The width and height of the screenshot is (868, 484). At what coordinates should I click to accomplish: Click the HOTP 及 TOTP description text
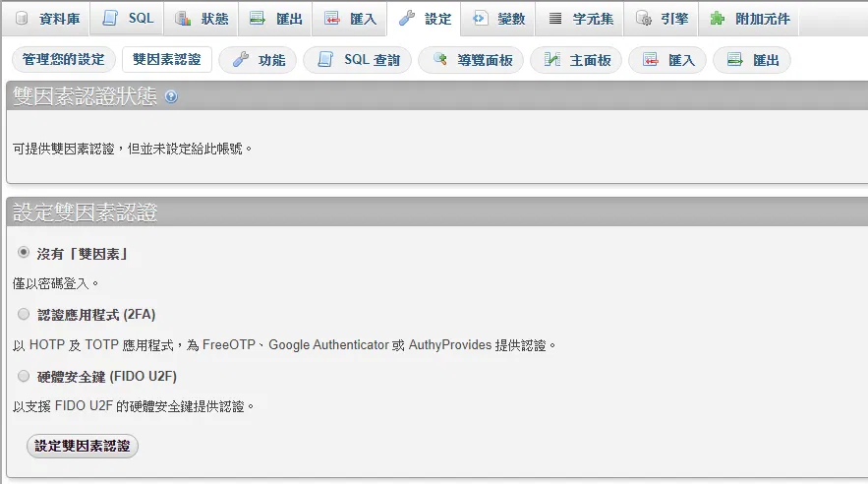tap(284, 345)
